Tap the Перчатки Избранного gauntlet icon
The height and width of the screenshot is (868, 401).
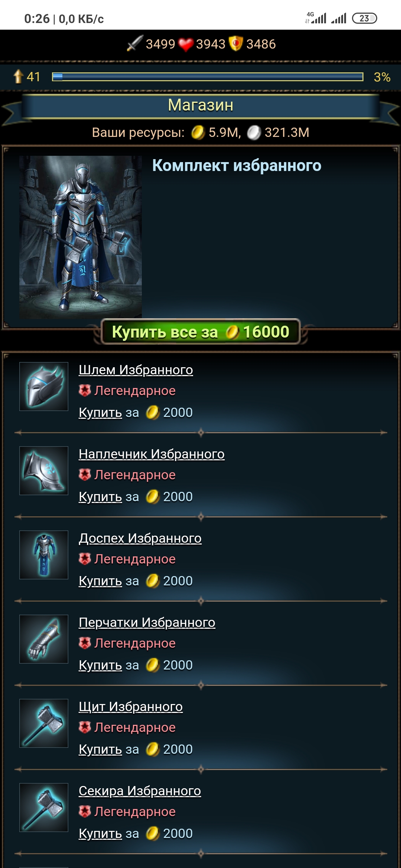click(x=44, y=639)
